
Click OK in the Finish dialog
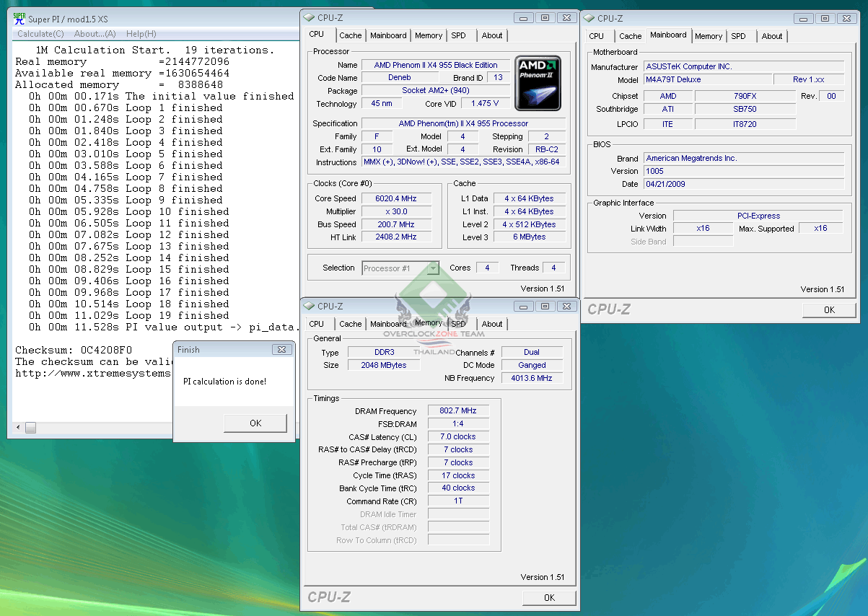255,423
